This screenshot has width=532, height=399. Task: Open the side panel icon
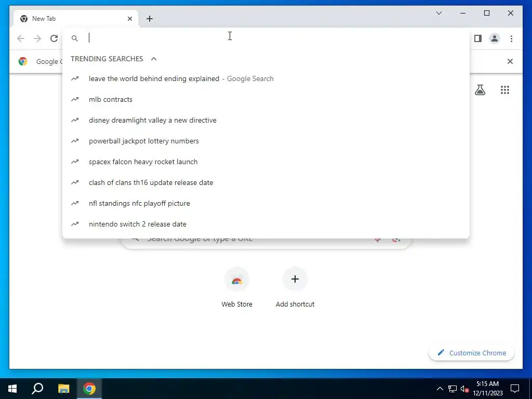(x=478, y=38)
